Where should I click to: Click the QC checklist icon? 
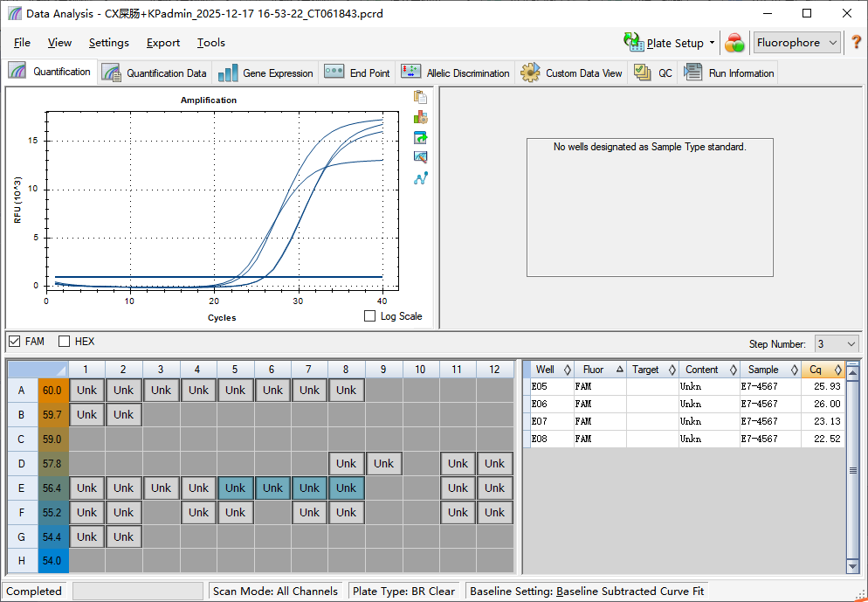click(x=643, y=73)
